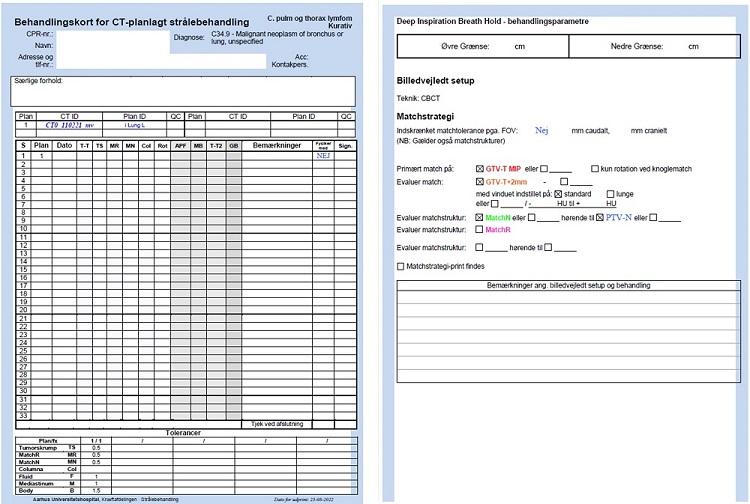Select Tumorskrump TS tolerance value 0.5
Image resolution: width=750 pixels, height=504 pixels.
click(x=96, y=448)
